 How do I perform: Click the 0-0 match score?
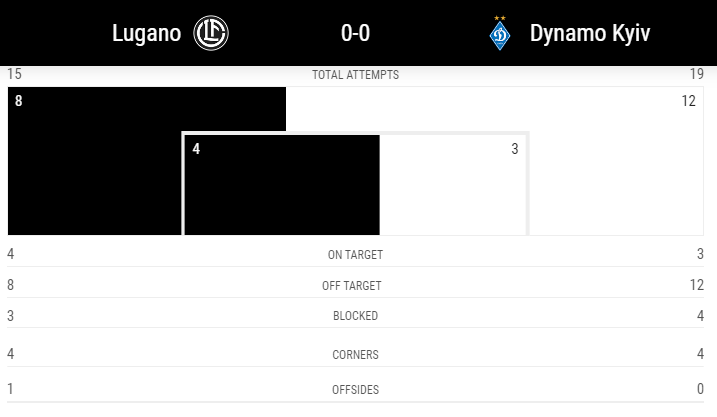[x=355, y=33]
